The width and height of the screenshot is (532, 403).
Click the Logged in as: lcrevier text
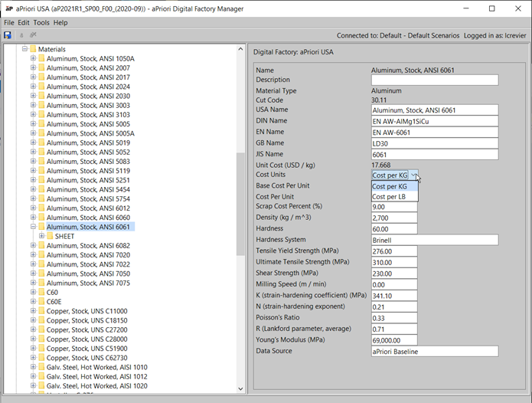tap(495, 35)
